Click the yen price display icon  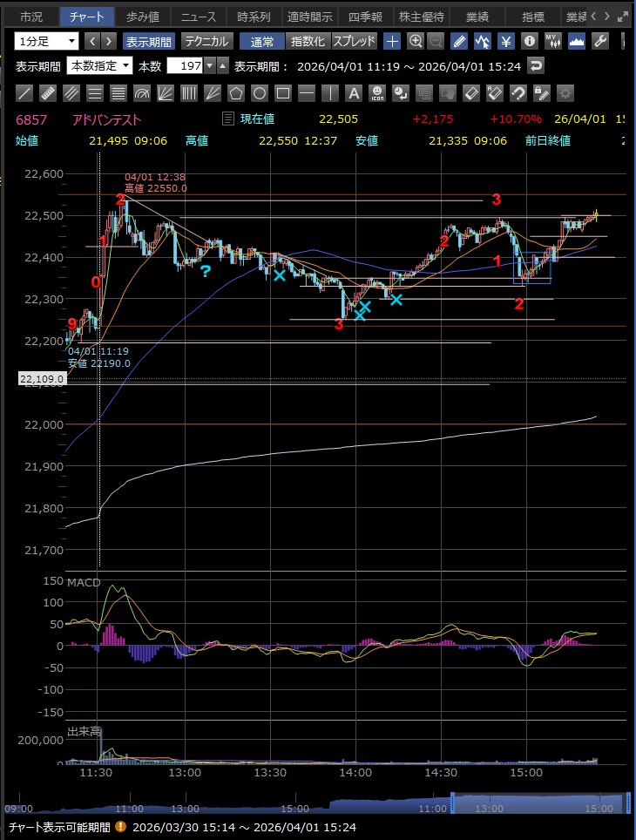tap(505, 41)
